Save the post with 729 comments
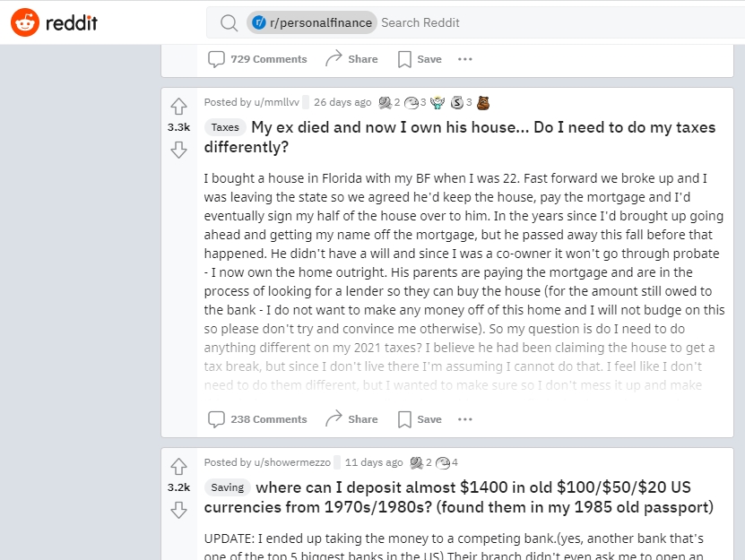The height and width of the screenshot is (560, 745). tap(420, 59)
